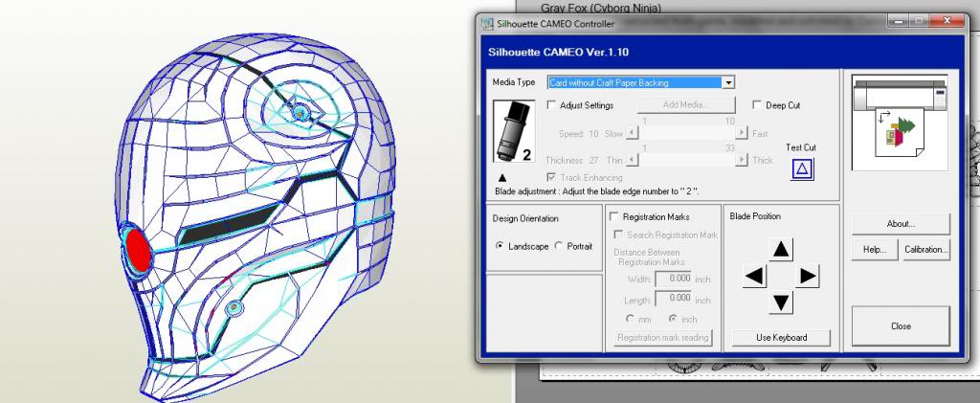The image size is (980, 403).
Task: Click the Help button
Action: point(875,249)
